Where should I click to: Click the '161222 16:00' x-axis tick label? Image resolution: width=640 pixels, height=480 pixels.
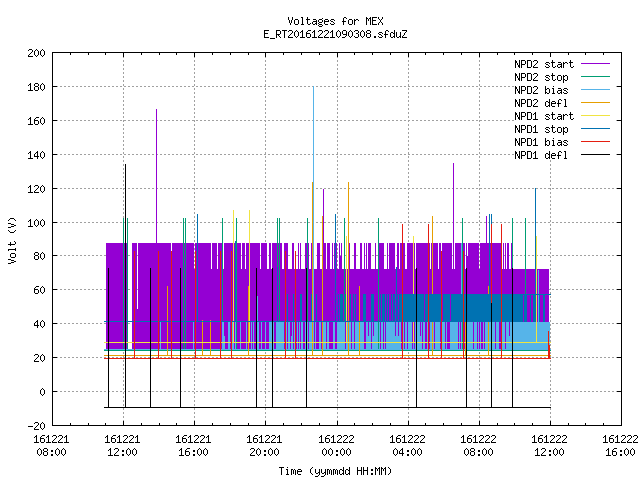[x=620, y=446]
